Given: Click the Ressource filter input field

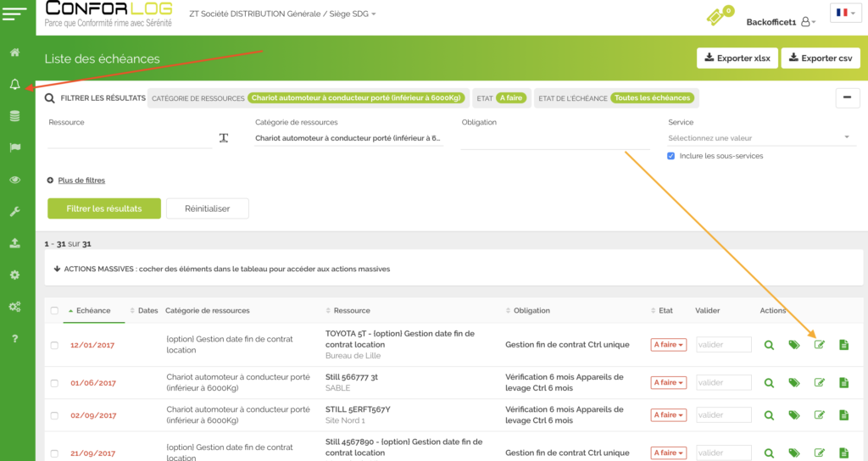Looking at the screenshot, I should click(x=129, y=138).
